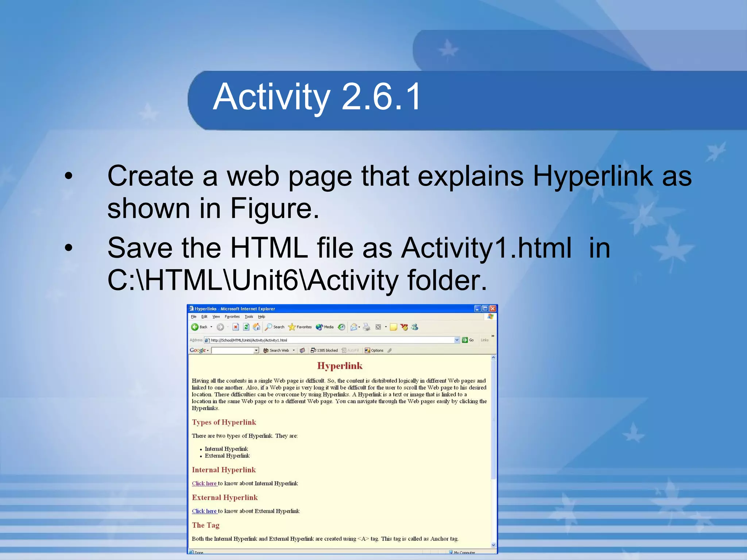The width and height of the screenshot is (747, 560).
Task: Click the yellow note toolbar icon
Action: pyautogui.click(x=393, y=327)
